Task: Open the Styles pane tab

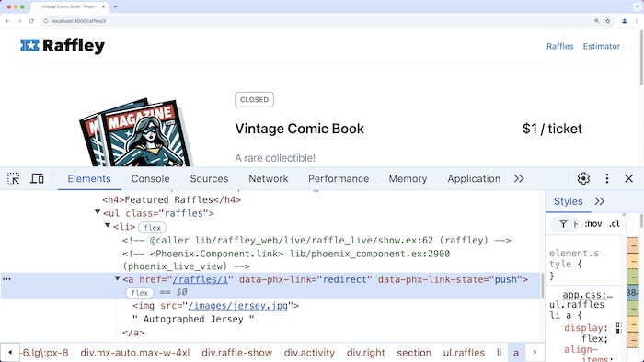Action: click(568, 201)
